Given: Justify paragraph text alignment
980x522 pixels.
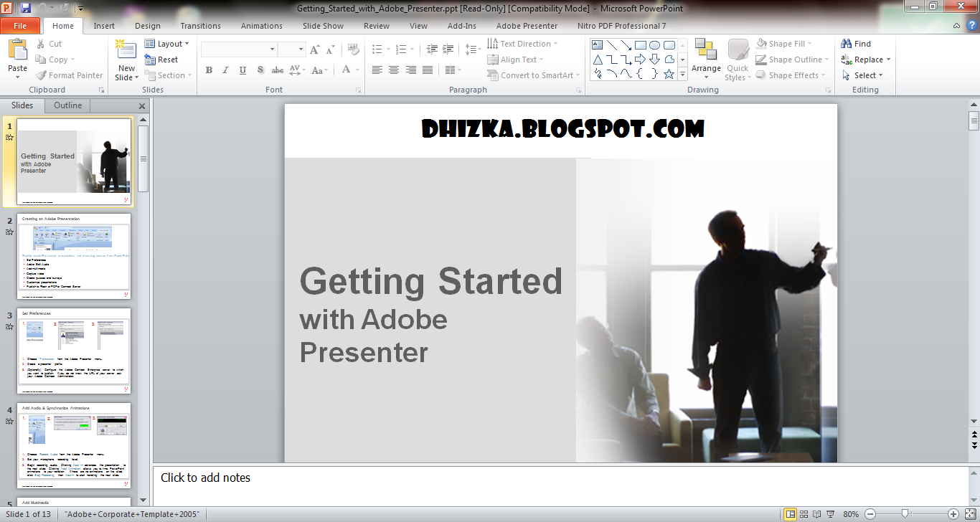Looking at the screenshot, I should coord(428,70).
